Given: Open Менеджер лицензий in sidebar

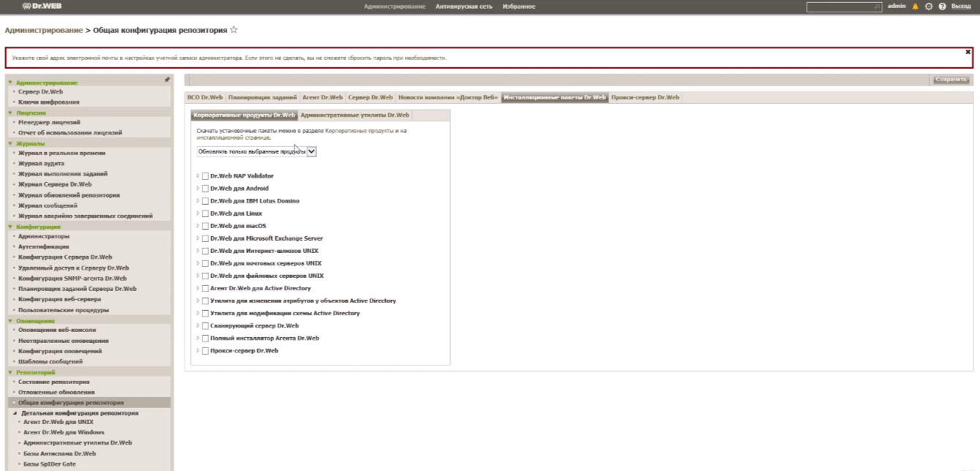Looking at the screenshot, I should 49,123.
